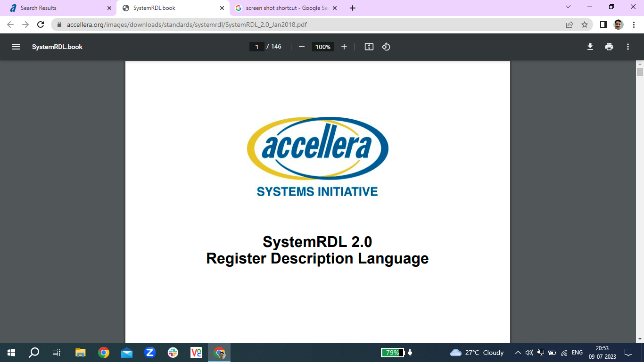644x362 pixels.
Task: Reload the current page
Action: [x=41, y=25]
